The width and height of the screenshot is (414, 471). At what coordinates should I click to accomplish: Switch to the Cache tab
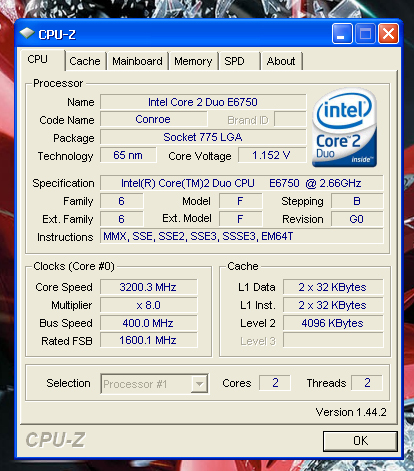pyautogui.click(x=85, y=61)
